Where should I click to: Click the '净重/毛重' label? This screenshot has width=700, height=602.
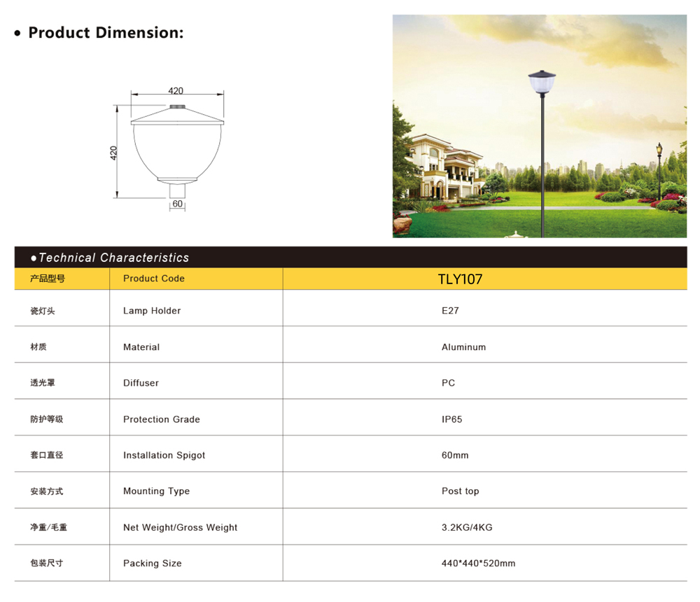[x=48, y=527]
